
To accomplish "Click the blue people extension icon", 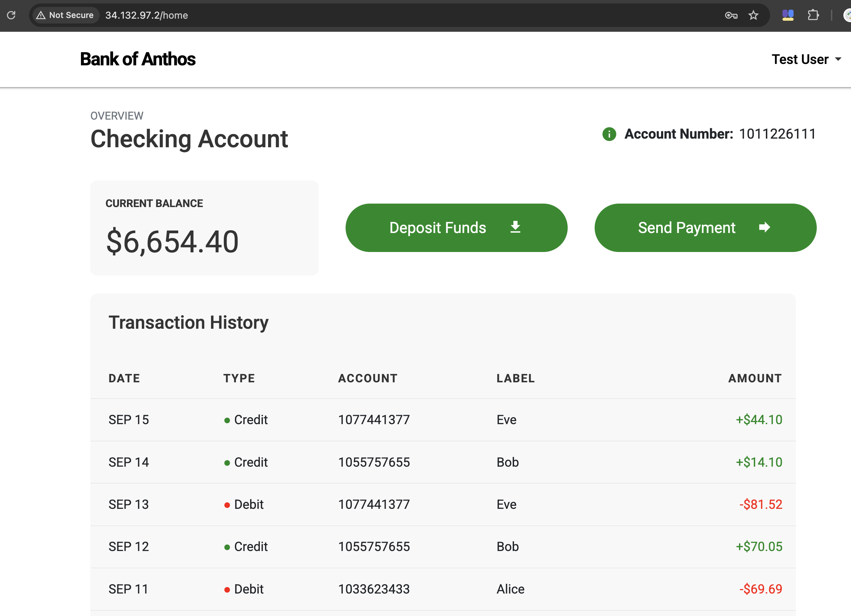I will (x=788, y=15).
